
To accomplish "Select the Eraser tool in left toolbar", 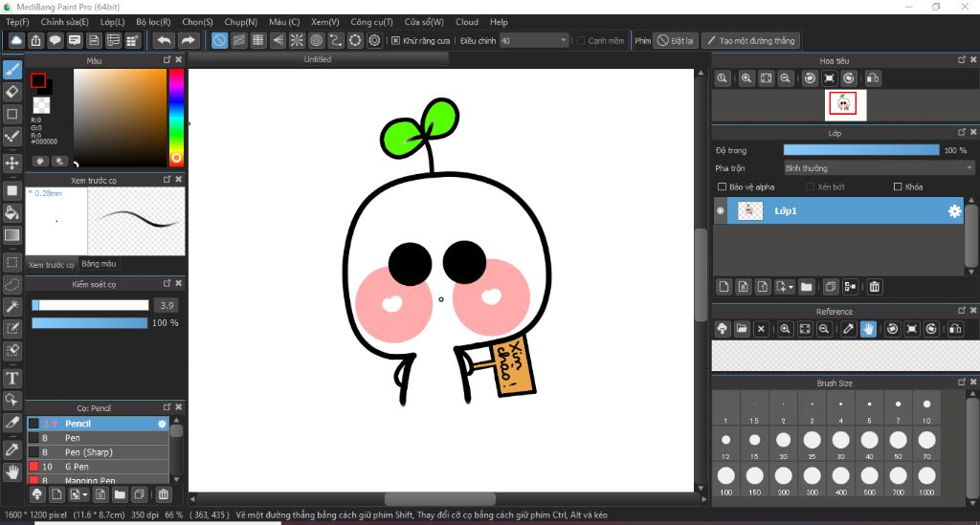I will coord(12,92).
